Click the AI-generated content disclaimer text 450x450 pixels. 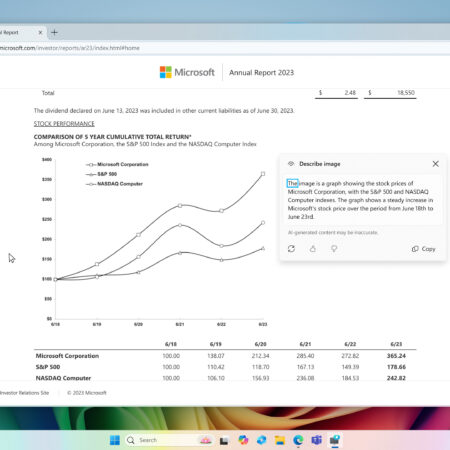[x=333, y=232]
